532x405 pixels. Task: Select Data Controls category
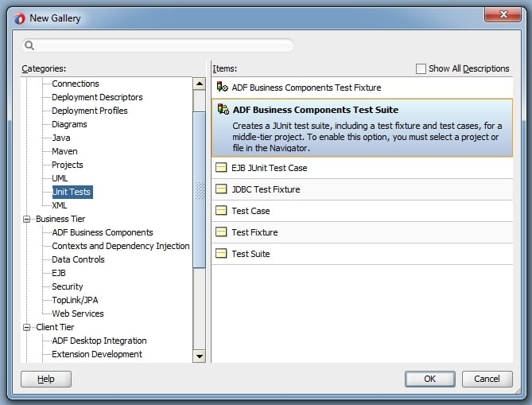pyautogui.click(x=78, y=259)
